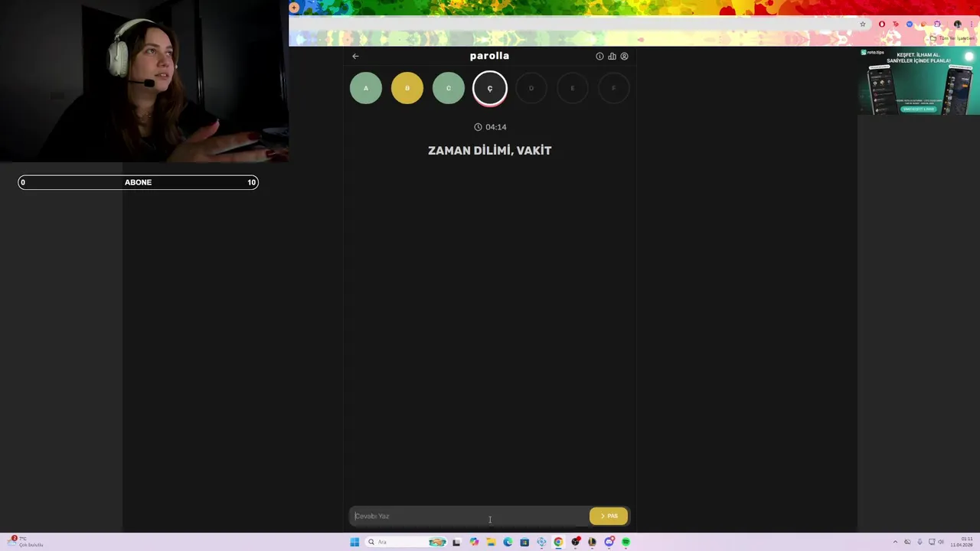Open the Tüm Yer İşaretleri bookmarks folder

[x=952, y=38]
